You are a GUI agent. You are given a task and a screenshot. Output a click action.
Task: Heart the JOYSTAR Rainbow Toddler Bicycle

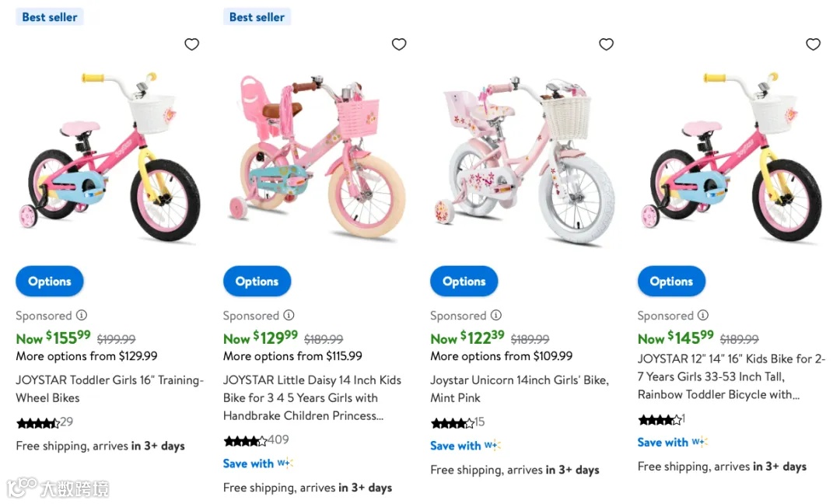click(814, 44)
